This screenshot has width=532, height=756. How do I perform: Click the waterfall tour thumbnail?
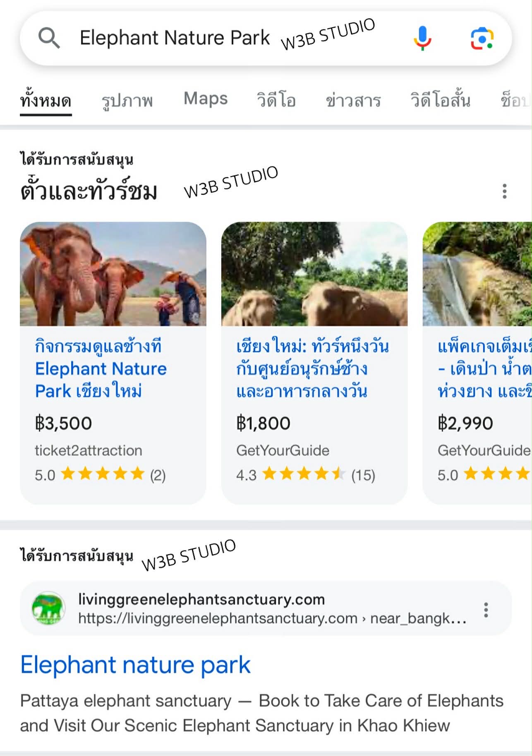[477, 274]
